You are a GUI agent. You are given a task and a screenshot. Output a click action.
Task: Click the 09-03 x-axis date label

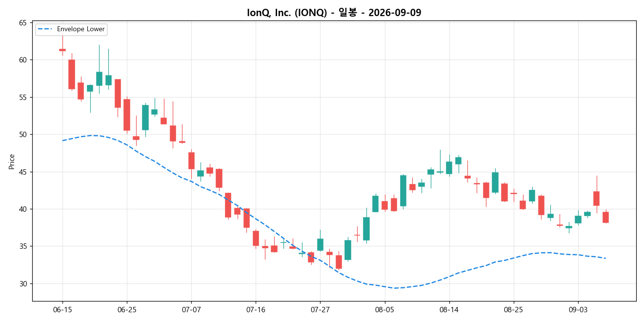click(x=578, y=310)
